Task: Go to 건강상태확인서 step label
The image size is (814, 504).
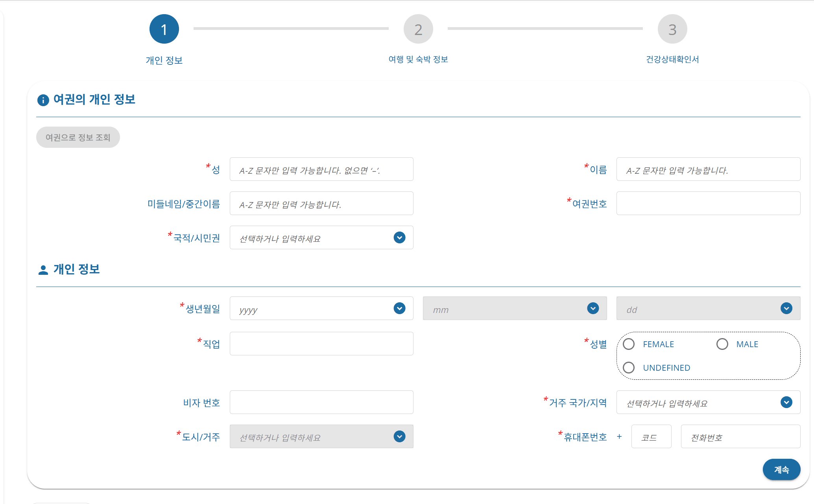Action: 672,59
